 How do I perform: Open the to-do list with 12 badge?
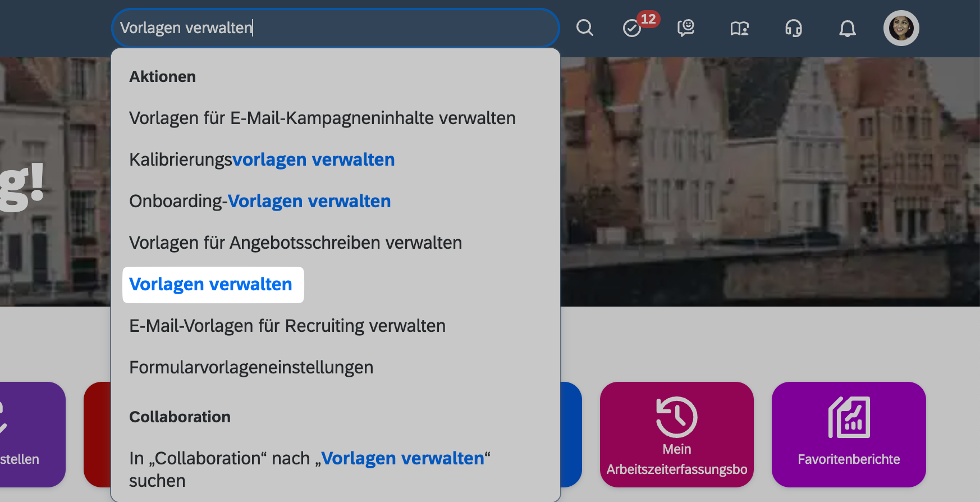click(633, 28)
